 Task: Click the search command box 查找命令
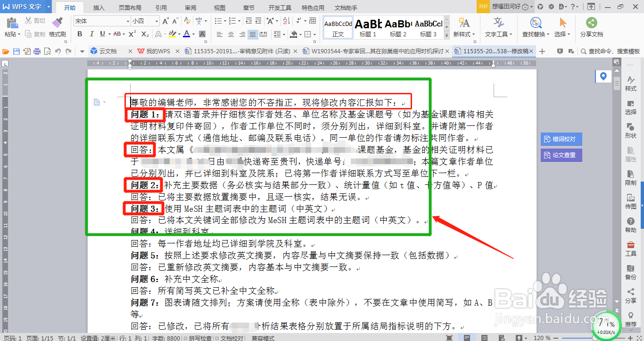point(610,51)
